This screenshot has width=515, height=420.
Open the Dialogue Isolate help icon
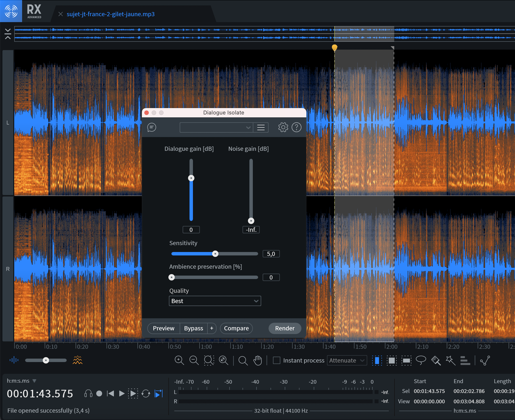pyautogui.click(x=296, y=127)
